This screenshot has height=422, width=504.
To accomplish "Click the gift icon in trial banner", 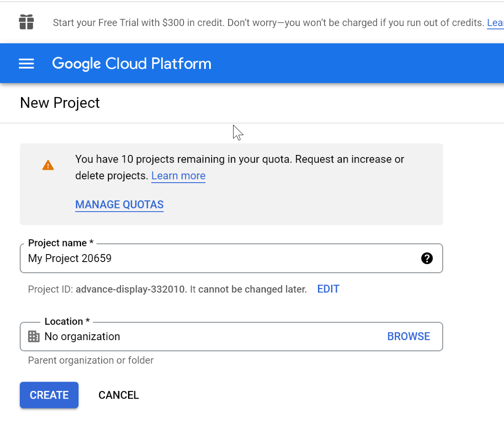I will click(x=26, y=22).
